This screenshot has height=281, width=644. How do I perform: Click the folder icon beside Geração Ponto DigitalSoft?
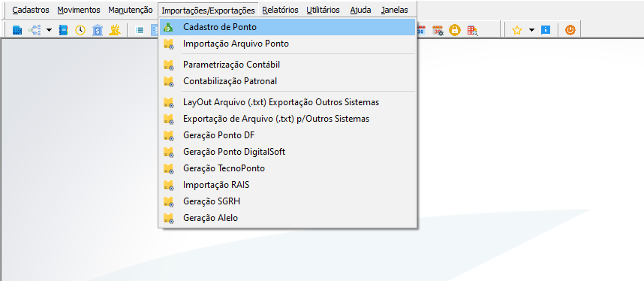[168, 153]
